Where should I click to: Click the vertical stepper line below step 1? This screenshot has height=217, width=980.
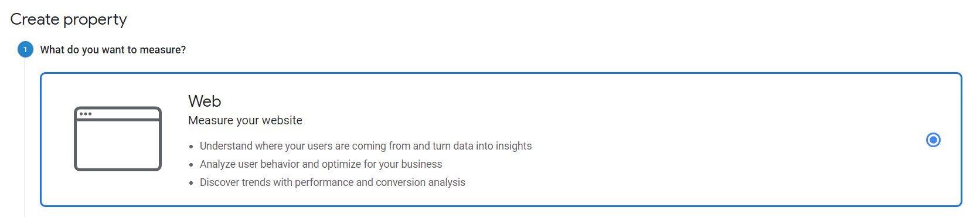click(x=25, y=138)
